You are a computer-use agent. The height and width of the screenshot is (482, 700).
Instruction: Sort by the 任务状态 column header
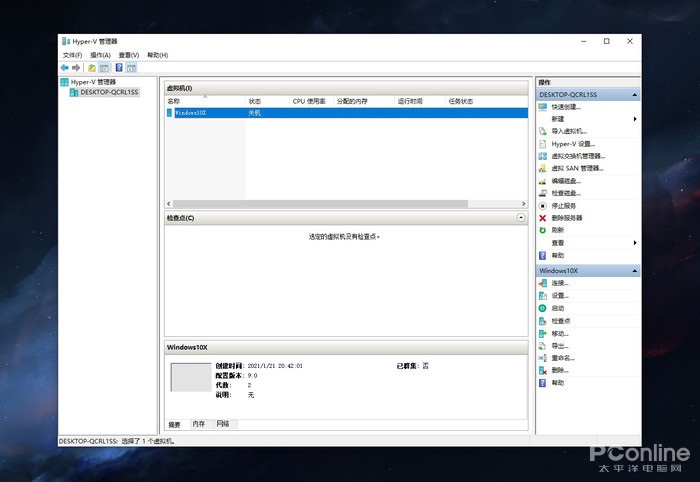[486, 101]
